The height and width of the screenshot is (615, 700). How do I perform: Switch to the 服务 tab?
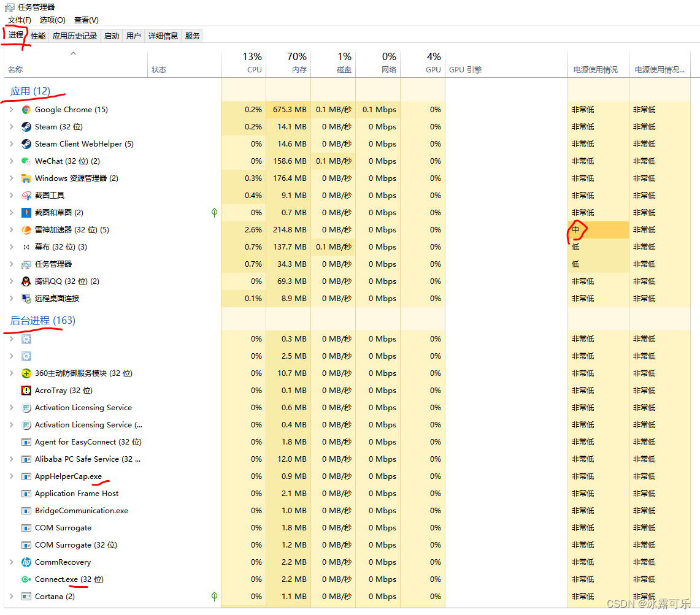pyautogui.click(x=193, y=36)
